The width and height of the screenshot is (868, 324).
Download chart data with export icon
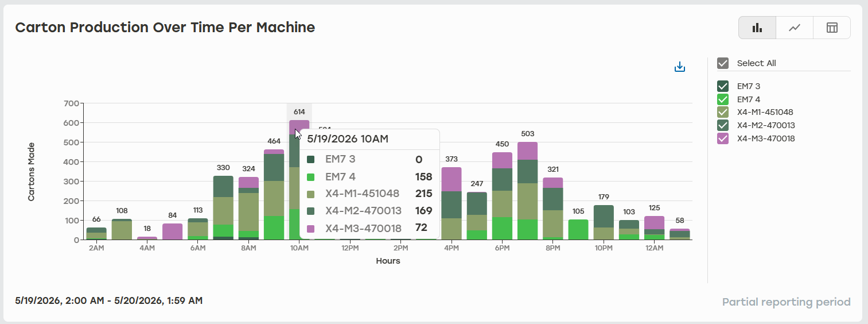pos(680,67)
